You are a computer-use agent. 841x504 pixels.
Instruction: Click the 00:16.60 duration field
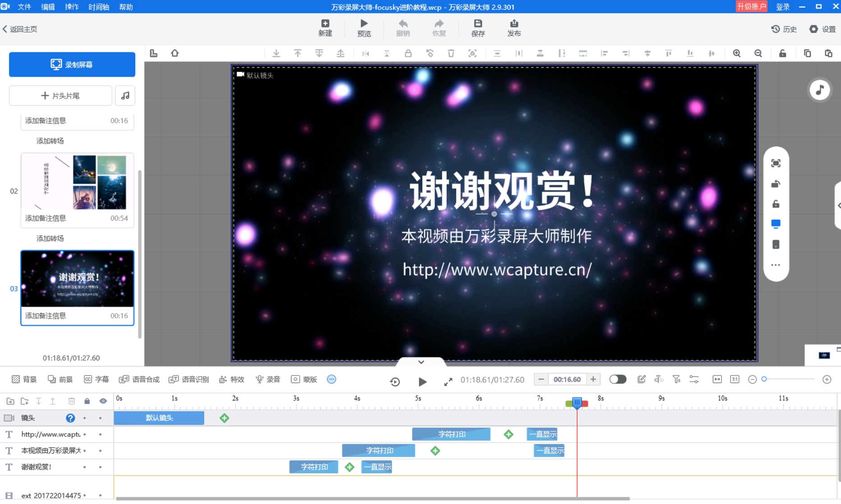567,379
